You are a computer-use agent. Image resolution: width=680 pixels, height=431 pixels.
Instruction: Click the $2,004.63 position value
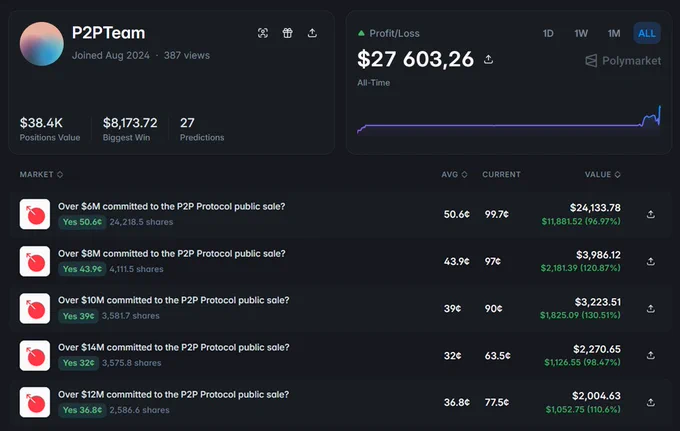click(596, 396)
